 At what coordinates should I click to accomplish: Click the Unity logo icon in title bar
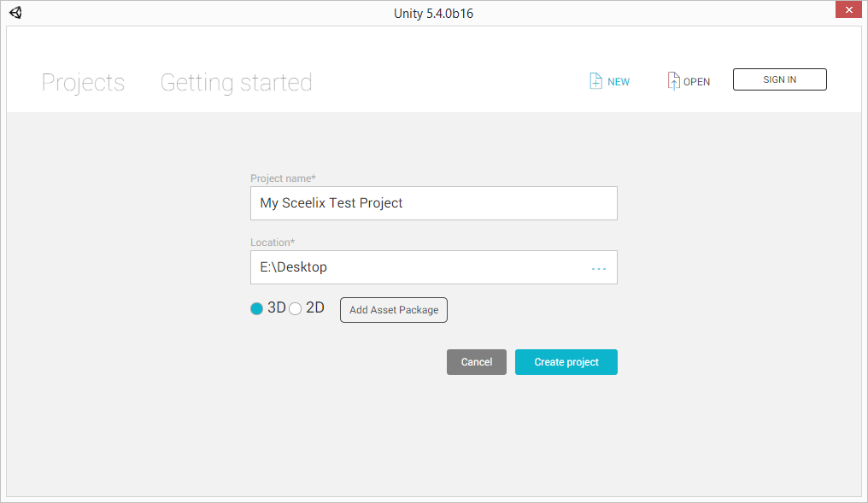(x=15, y=12)
